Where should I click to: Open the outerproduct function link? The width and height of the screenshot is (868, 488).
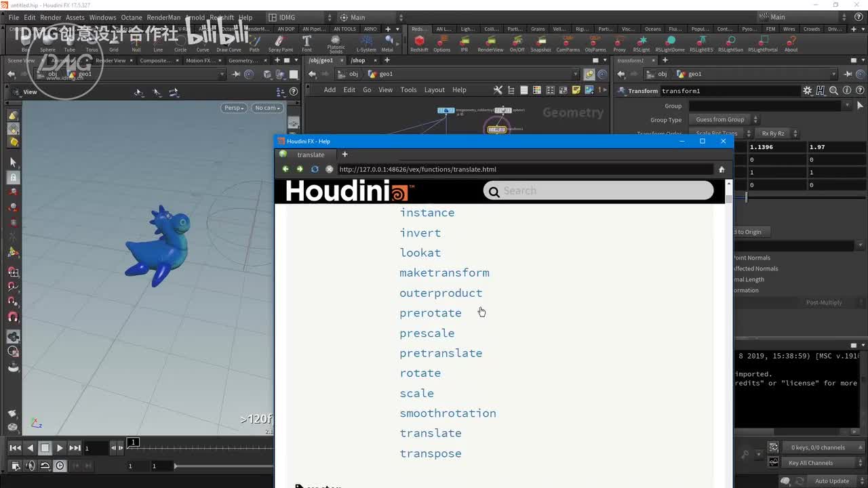[x=441, y=293]
